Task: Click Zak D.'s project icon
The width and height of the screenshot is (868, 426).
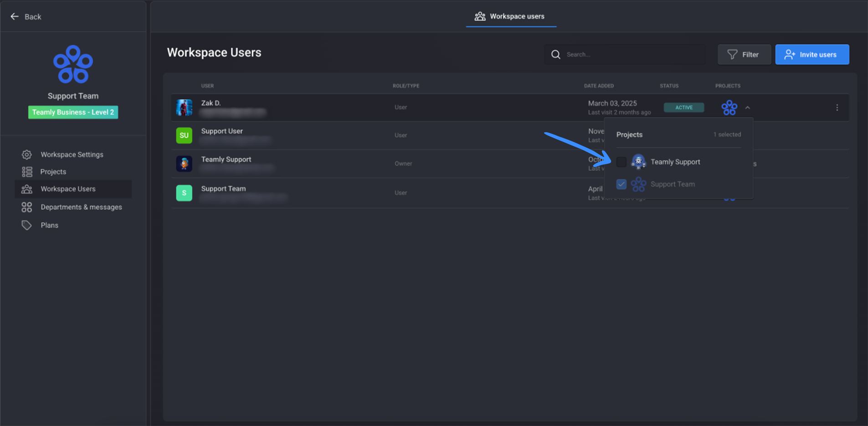Action: point(729,108)
